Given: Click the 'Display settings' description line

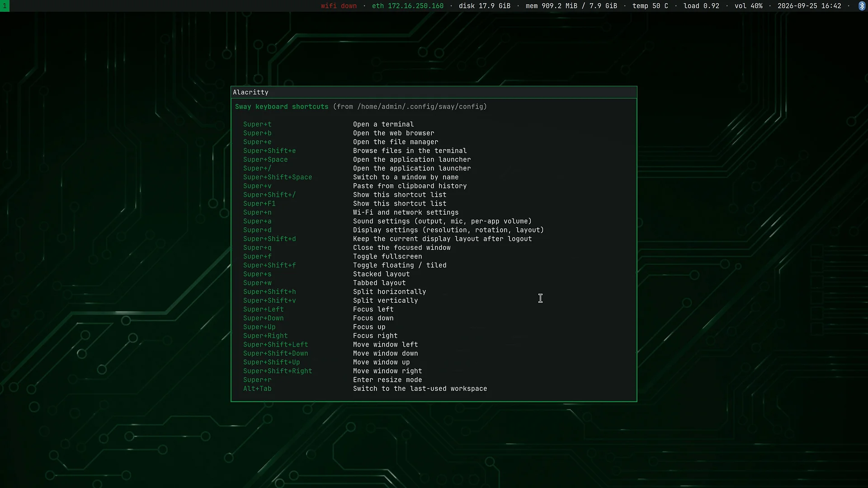Looking at the screenshot, I should point(448,230).
